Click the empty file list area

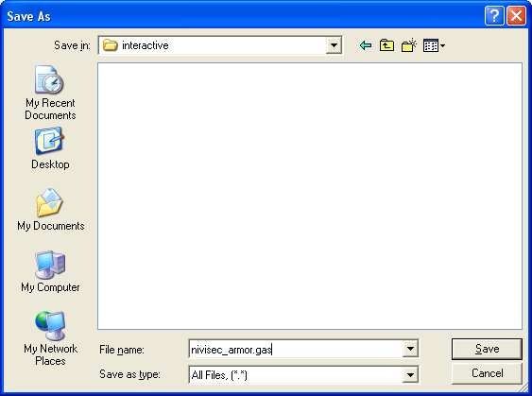coord(309,196)
